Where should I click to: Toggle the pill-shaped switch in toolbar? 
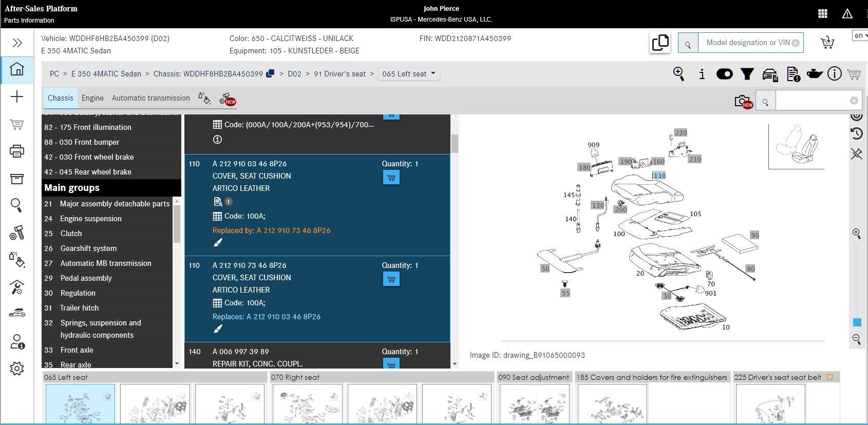(724, 74)
